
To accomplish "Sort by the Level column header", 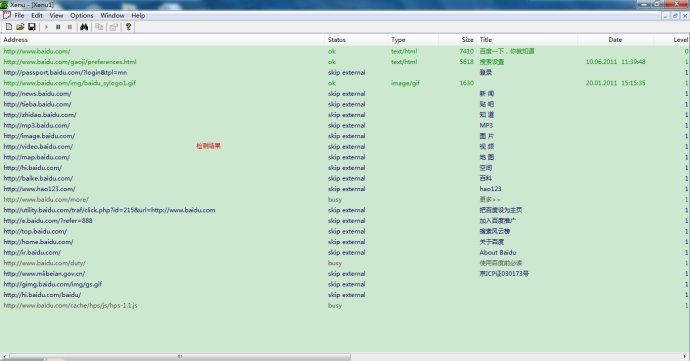I will (x=672, y=40).
